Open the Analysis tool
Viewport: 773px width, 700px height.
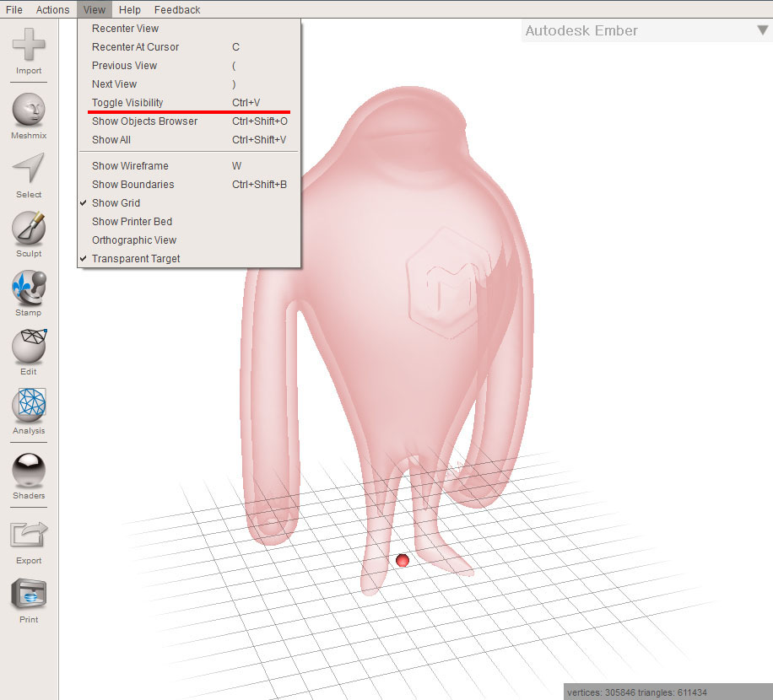coord(29,405)
